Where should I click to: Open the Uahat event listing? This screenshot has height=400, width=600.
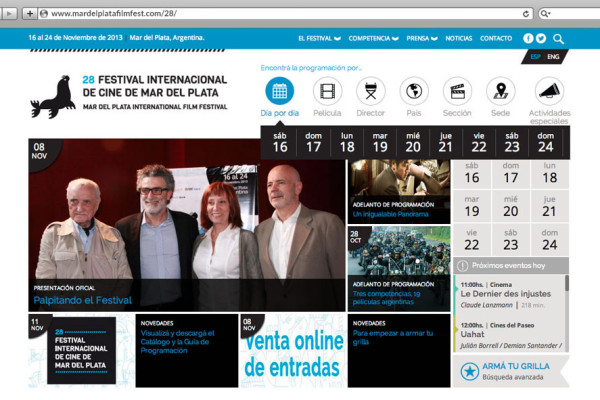472,334
